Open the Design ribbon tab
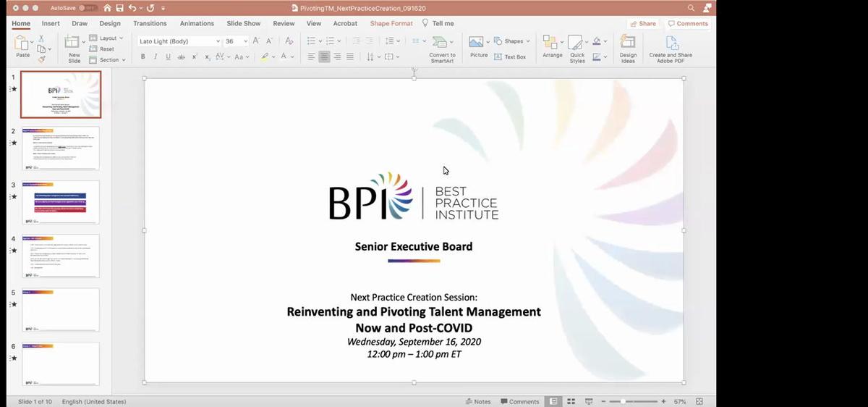The image size is (868, 407). point(110,23)
